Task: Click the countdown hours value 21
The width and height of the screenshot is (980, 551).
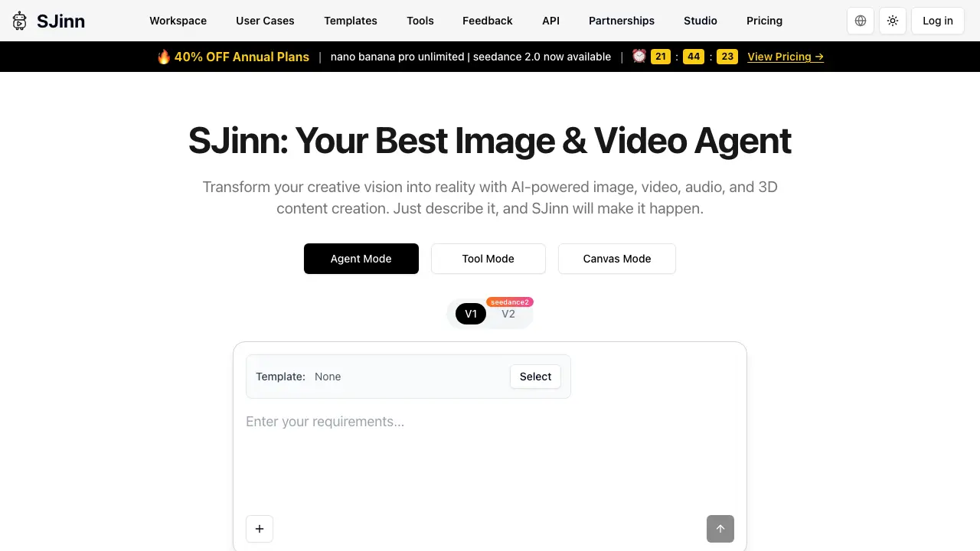Action: pos(661,57)
